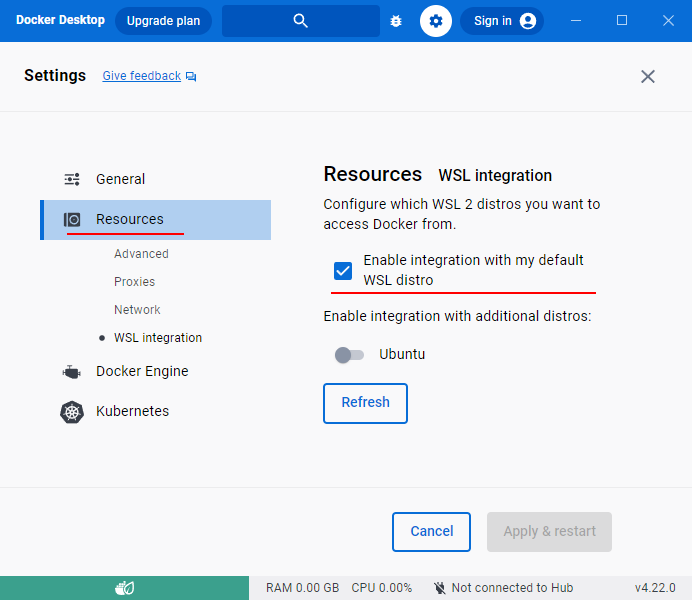Click the v4.22.0 version label
692x600 pixels.
pyautogui.click(x=655, y=588)
